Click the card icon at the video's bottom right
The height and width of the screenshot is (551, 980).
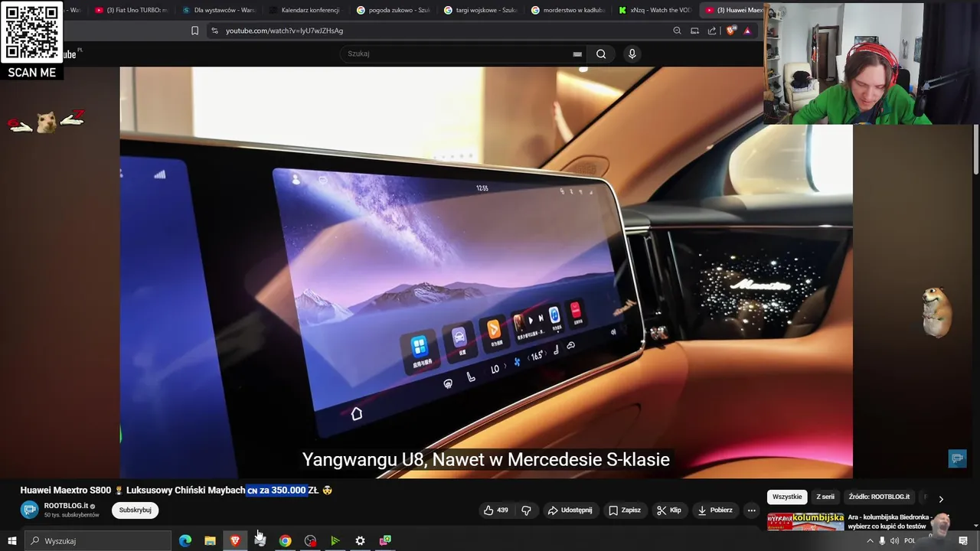click(957, 458)
